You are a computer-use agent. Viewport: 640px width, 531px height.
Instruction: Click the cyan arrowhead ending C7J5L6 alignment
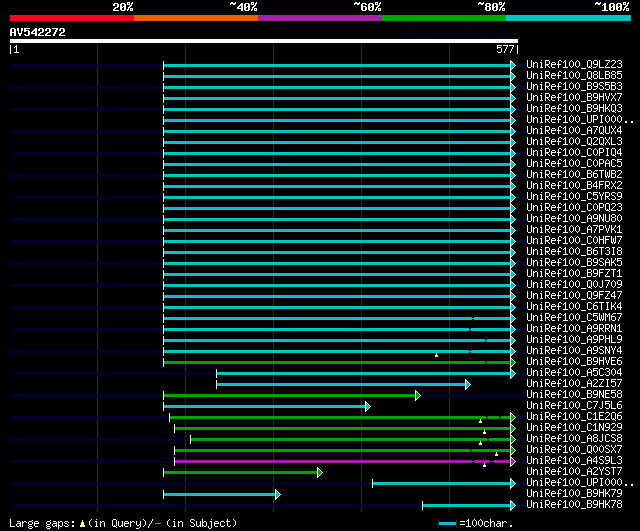pyautogui.click(x=368, y=406)
